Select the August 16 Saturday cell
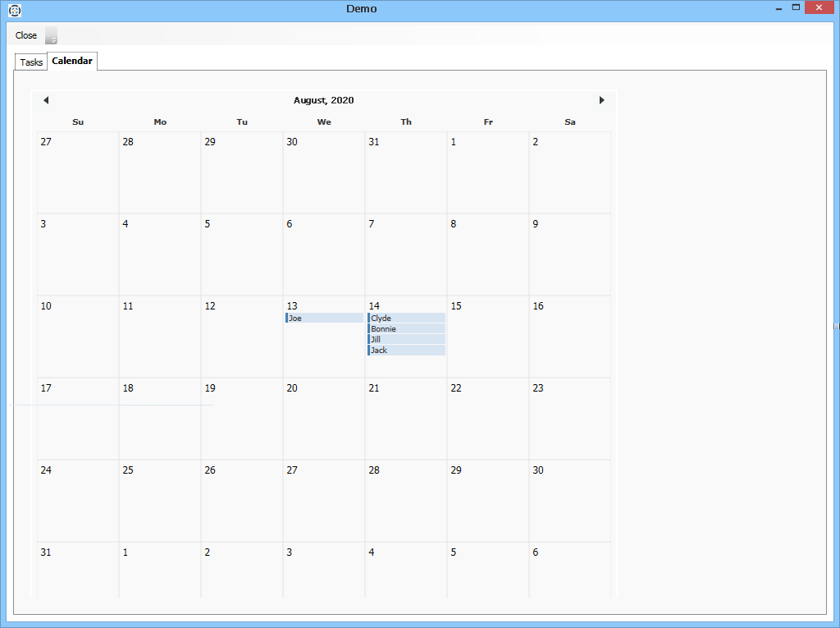Viewport: 840px width, 628px height. click(x=570, y=337)
